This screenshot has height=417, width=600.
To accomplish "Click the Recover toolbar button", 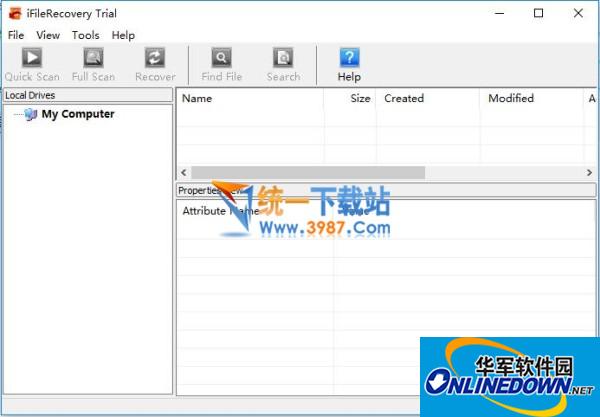I will point(155,64).
